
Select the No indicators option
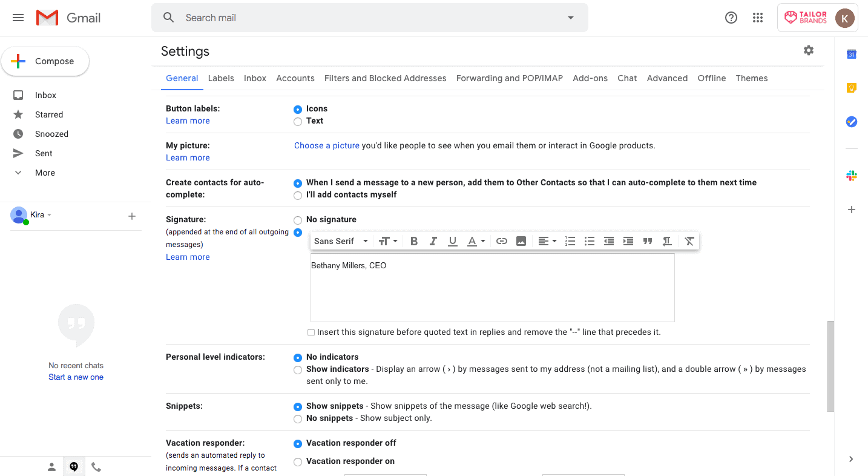coord(298,358)
